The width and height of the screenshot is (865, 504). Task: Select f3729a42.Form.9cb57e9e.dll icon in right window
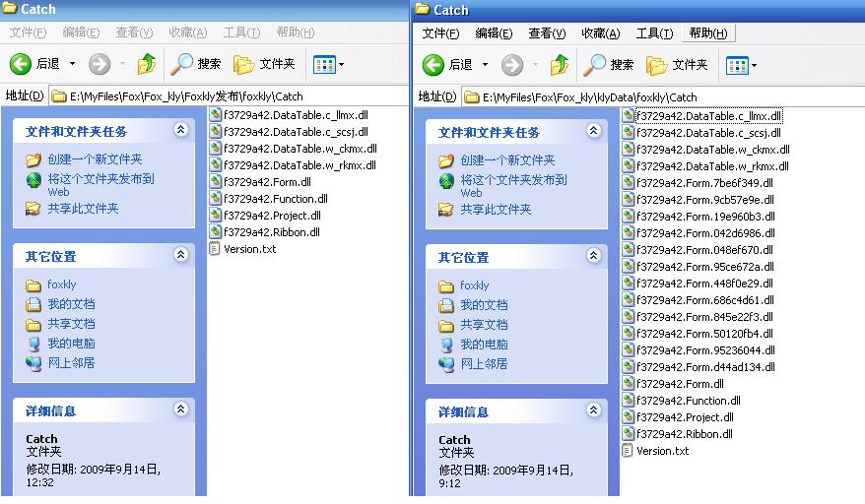tap(628, 200)
